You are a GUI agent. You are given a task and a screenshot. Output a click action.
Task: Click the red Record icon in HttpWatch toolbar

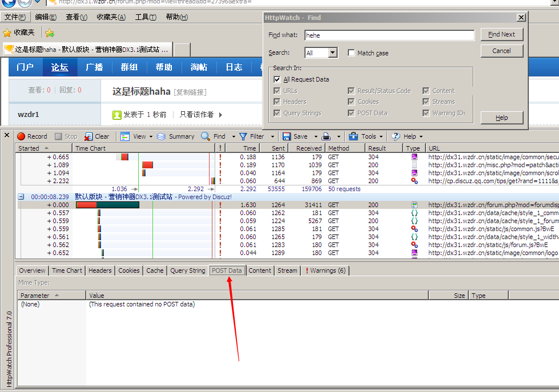pos(21,136)
